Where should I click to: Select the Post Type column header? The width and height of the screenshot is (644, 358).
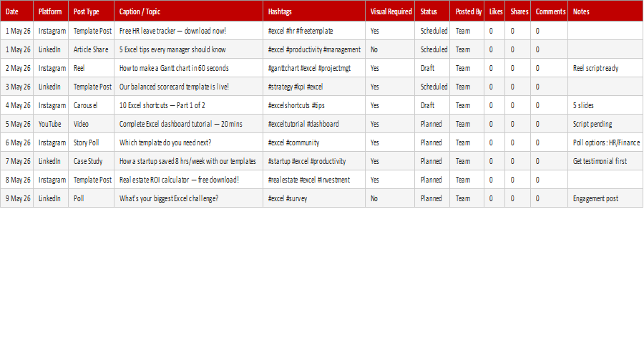[x=91, y=11]
